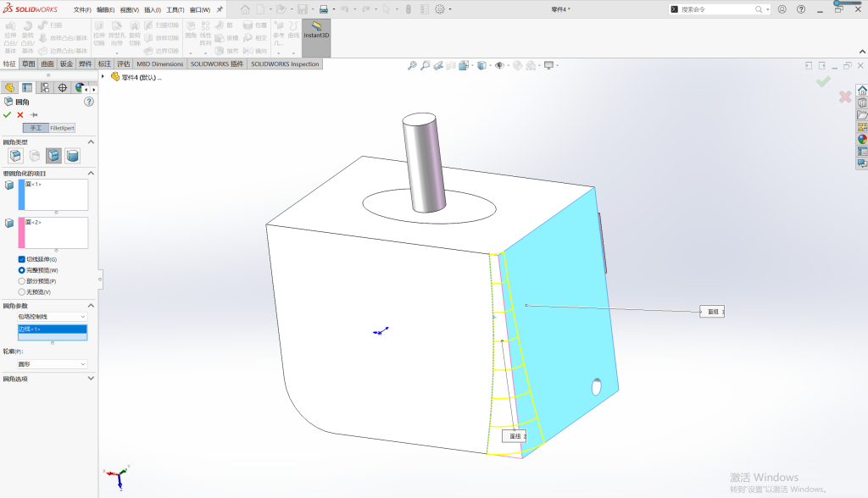
Task: Select the face fillet type icon
Action: tap(53, 156)
